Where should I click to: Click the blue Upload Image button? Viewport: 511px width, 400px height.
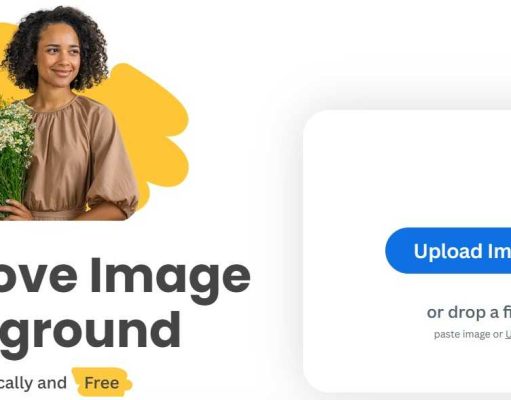(448, 251)
